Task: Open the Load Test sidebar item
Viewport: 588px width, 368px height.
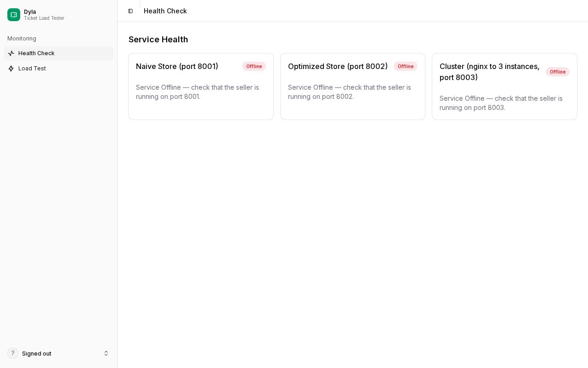Action: coord(58,69)
